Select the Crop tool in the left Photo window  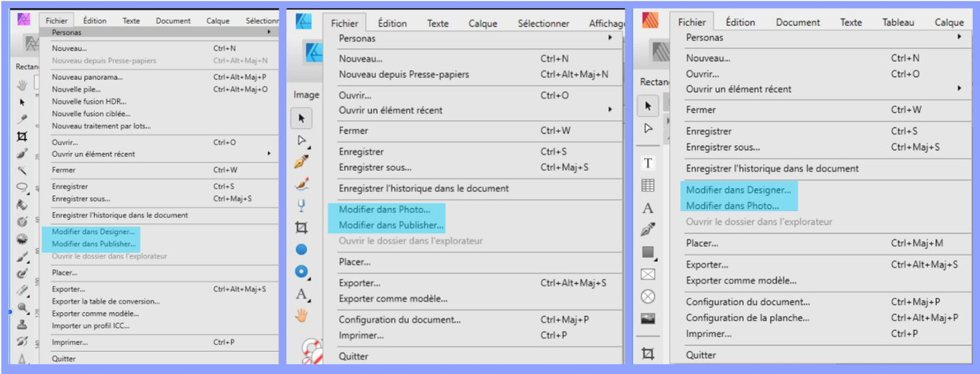(x=22, y=136)
